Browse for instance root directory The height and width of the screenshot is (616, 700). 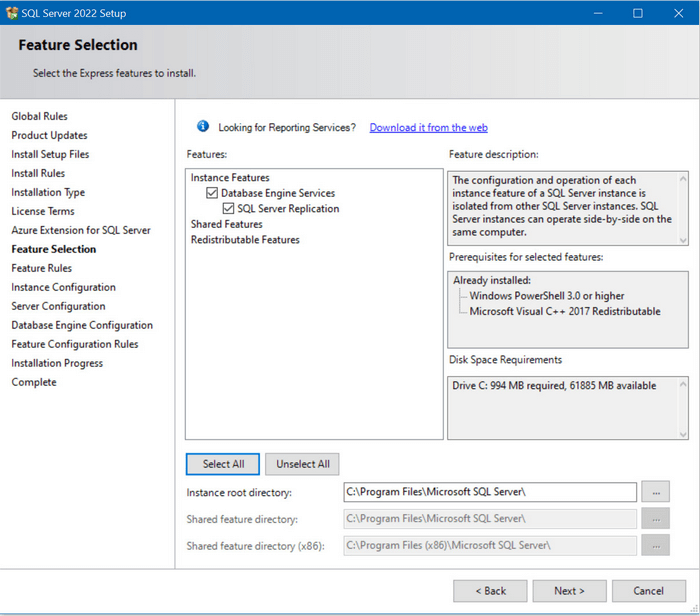655,492
